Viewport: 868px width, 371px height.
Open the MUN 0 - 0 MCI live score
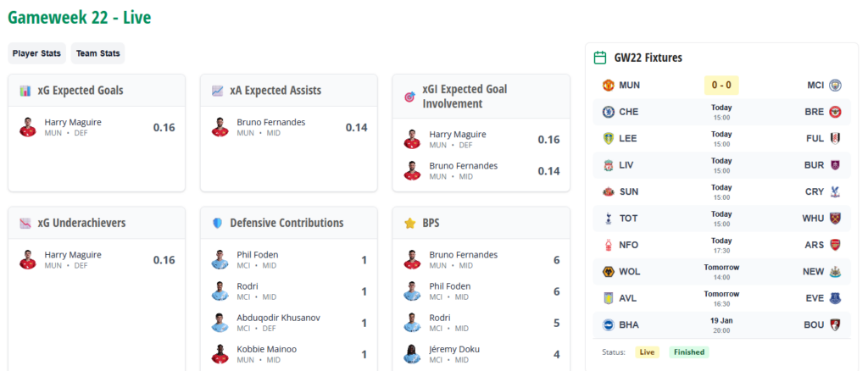click(721, 85)
